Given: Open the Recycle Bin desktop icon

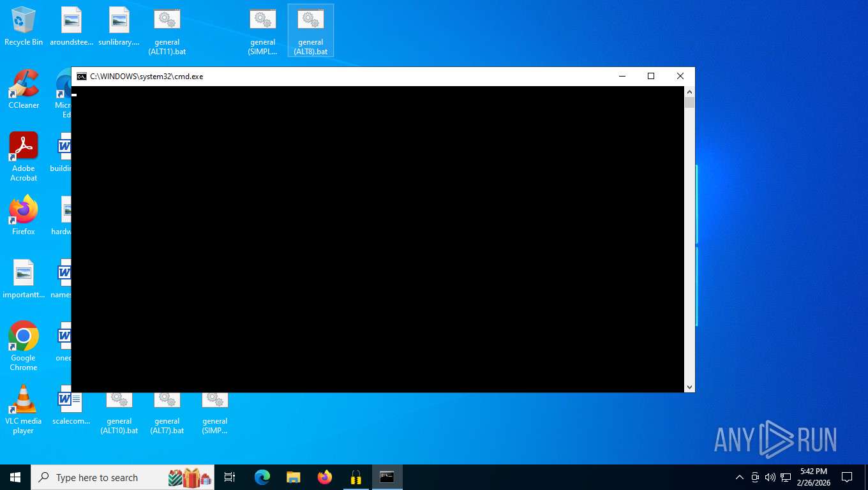Looking at the screenshot, I should (x=24, y=26).
